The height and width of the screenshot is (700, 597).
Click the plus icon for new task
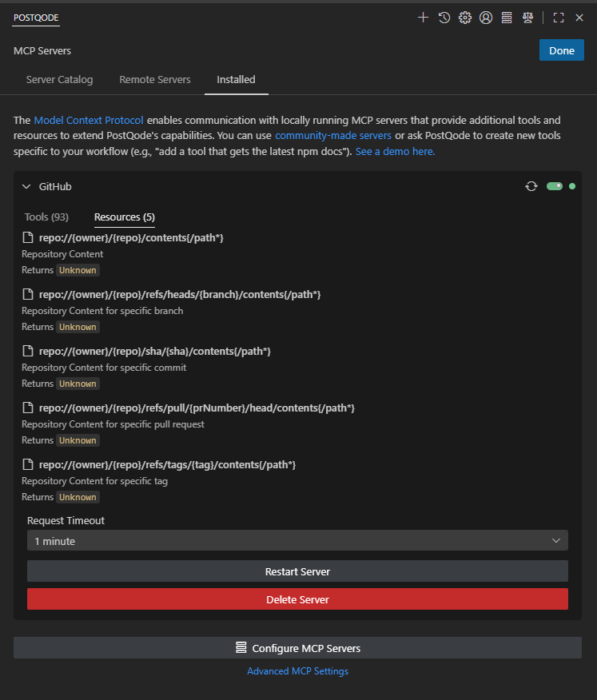pos(423,18)
